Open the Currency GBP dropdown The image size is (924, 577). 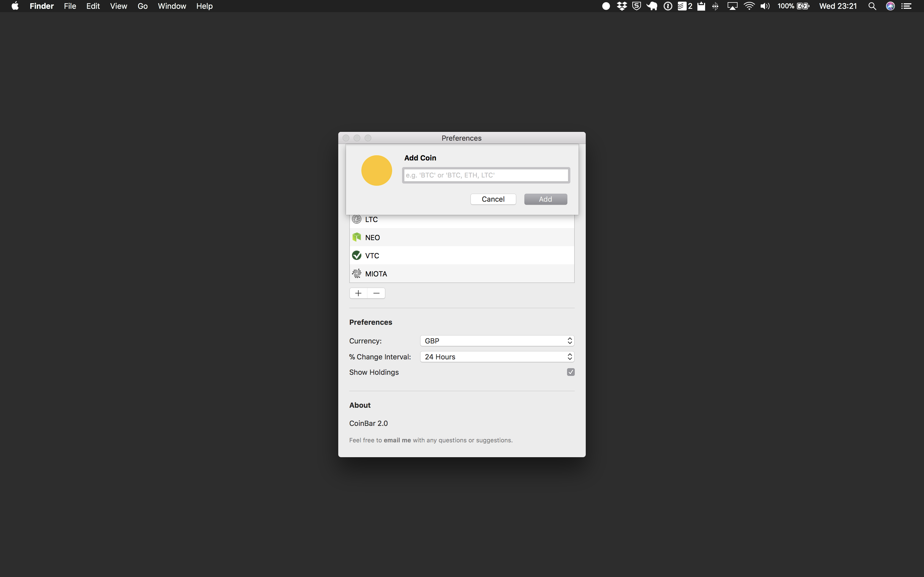tap(497, 341)
